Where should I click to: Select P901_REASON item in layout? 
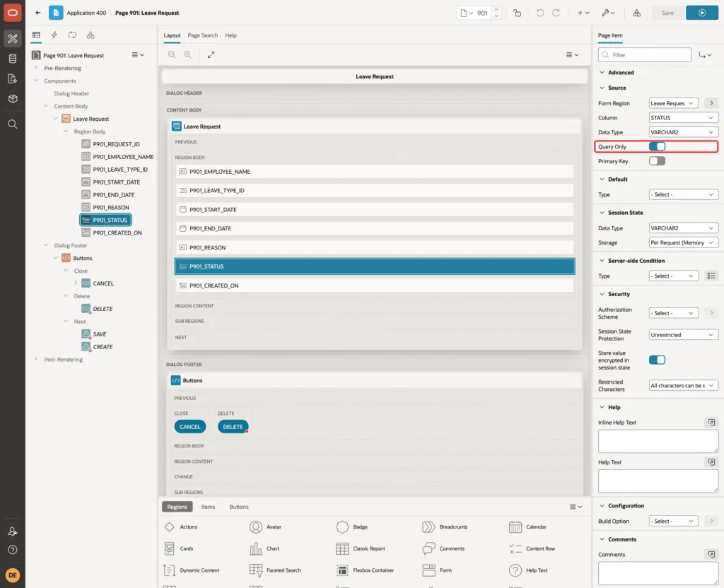click(x=375, y=247)
